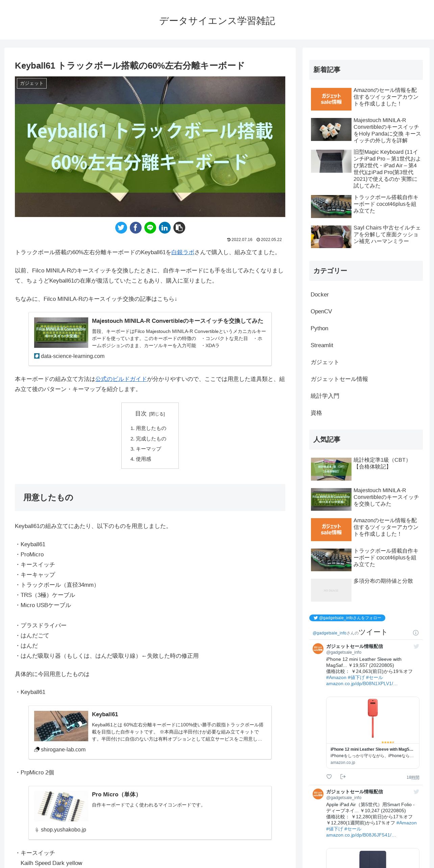The image size is (434, 868).
Task: Open iPad Air tweet's author avatar
Action: point(318,794)
